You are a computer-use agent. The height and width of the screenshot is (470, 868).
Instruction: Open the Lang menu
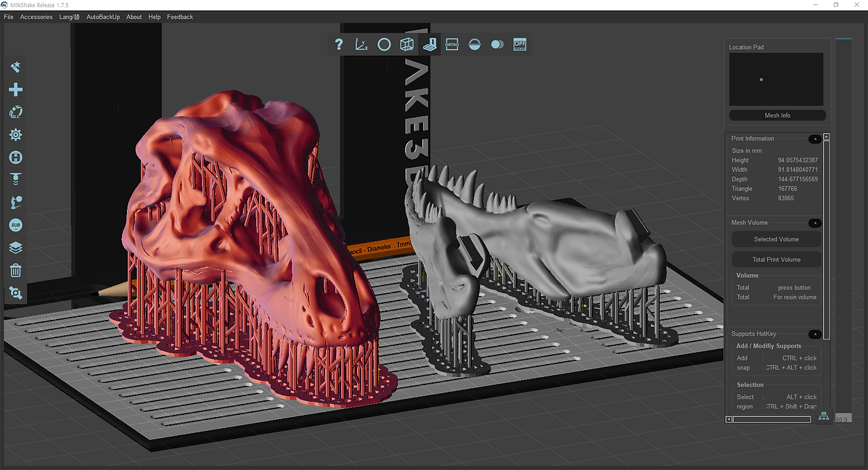click(69, 17)
